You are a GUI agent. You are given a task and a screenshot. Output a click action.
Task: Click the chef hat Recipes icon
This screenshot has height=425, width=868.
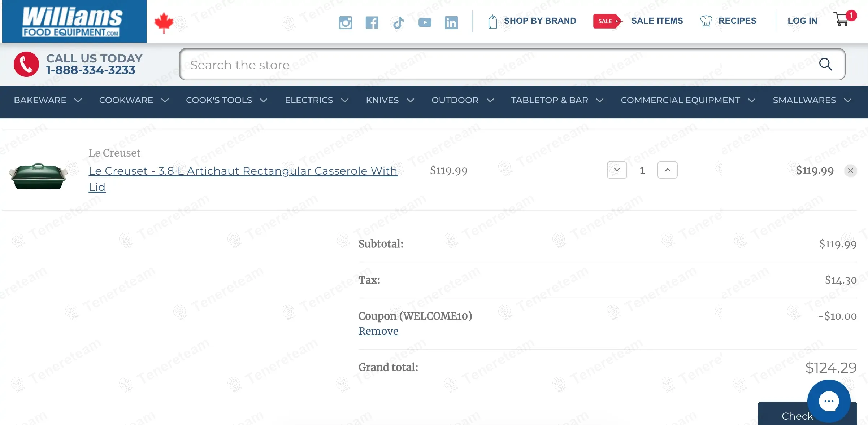tap(706, 21)
